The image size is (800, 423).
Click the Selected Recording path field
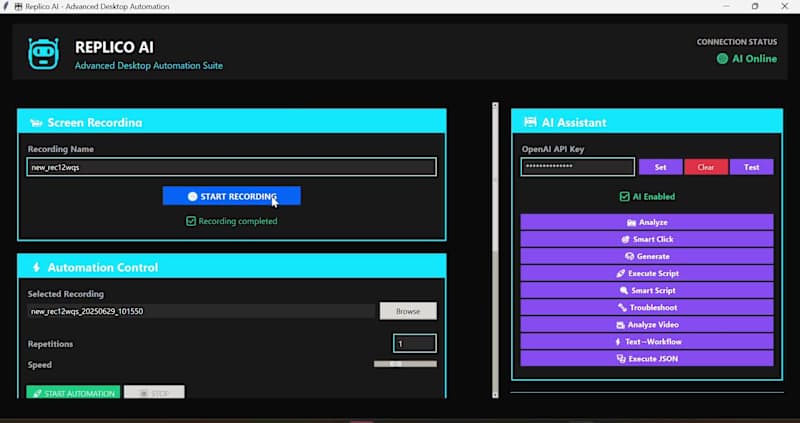click(x=202, y=311)
